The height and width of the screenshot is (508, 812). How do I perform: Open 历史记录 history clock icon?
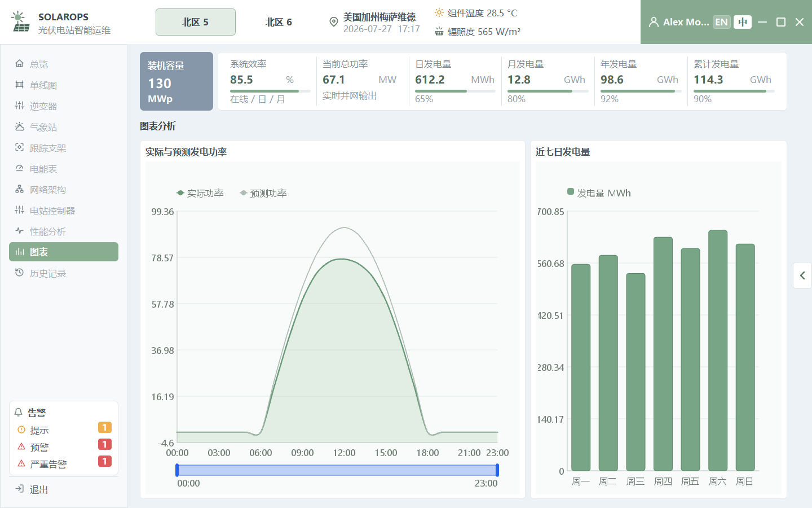pos(19,273)
